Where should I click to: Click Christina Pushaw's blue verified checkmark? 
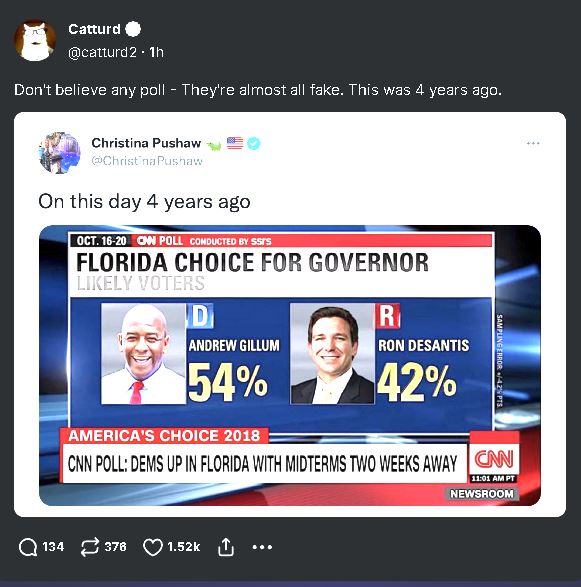[254, 143]
